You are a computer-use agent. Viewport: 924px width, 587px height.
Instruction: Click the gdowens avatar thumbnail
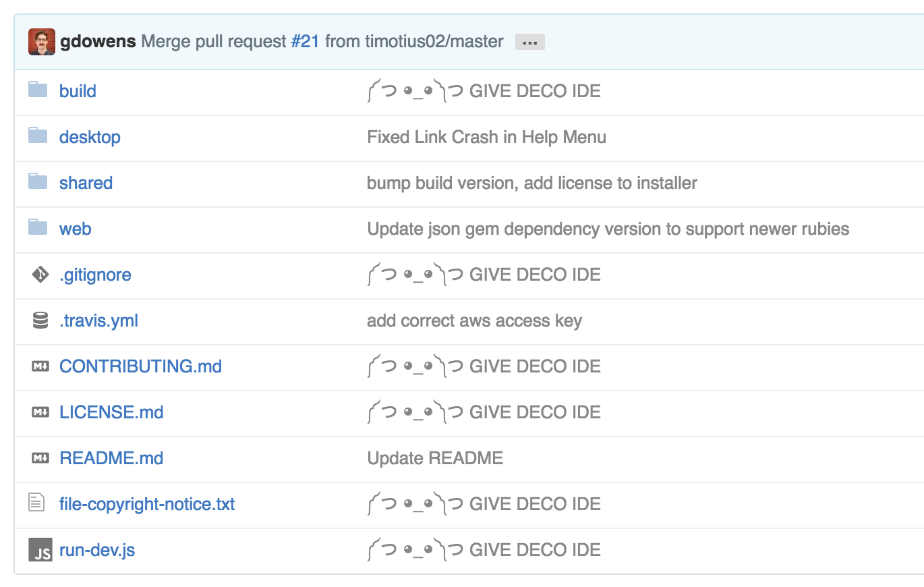[x=41, y=41]
